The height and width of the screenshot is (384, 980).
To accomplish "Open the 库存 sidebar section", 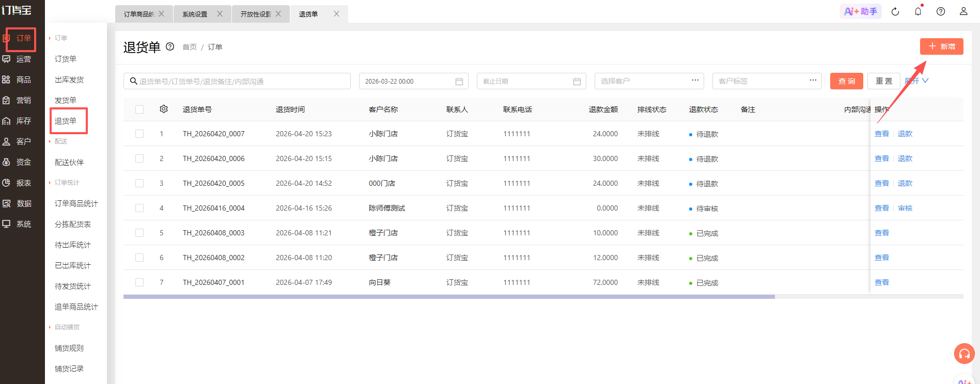I will [x=22, y=121].
